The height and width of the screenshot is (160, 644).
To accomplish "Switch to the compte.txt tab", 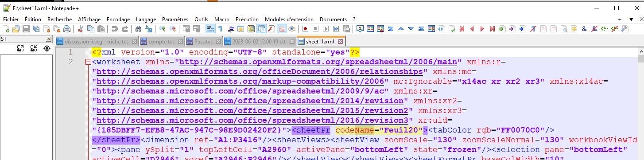I will click(x=161, y=42).
